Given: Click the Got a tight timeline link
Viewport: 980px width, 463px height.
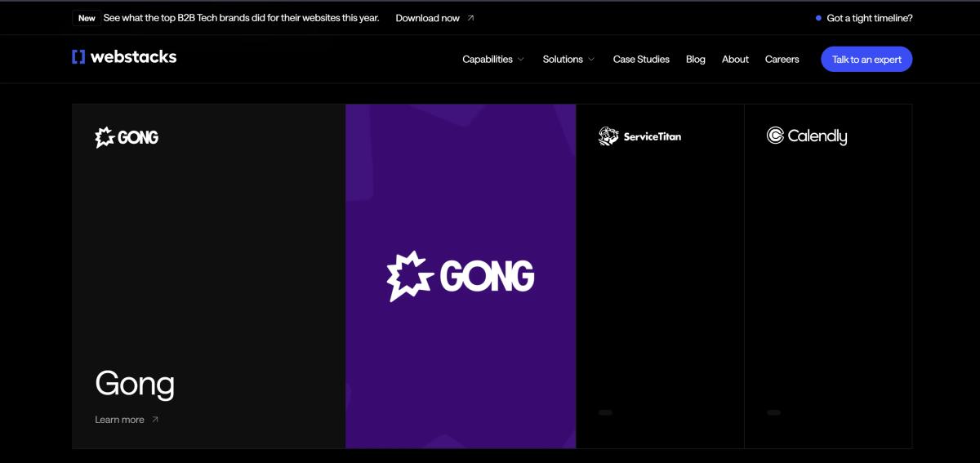Looking at the screenshot, I should (x=870, y=18).
